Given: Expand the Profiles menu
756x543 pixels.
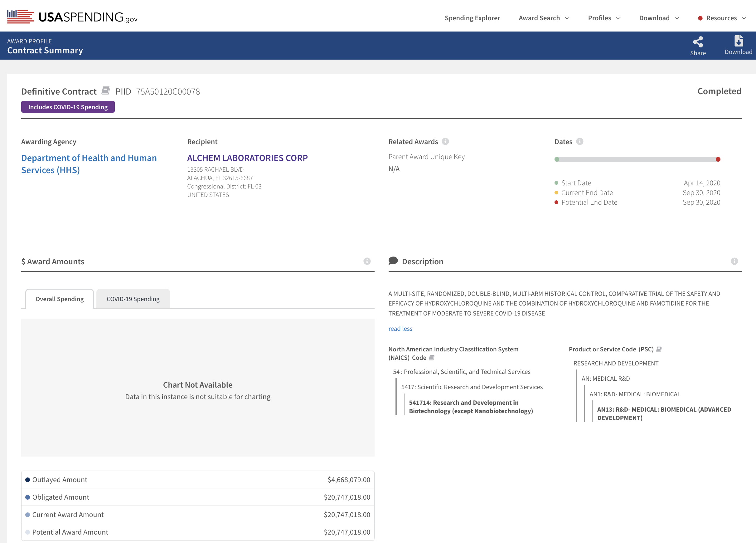Looking at the screenshot, I should (604, 18).
